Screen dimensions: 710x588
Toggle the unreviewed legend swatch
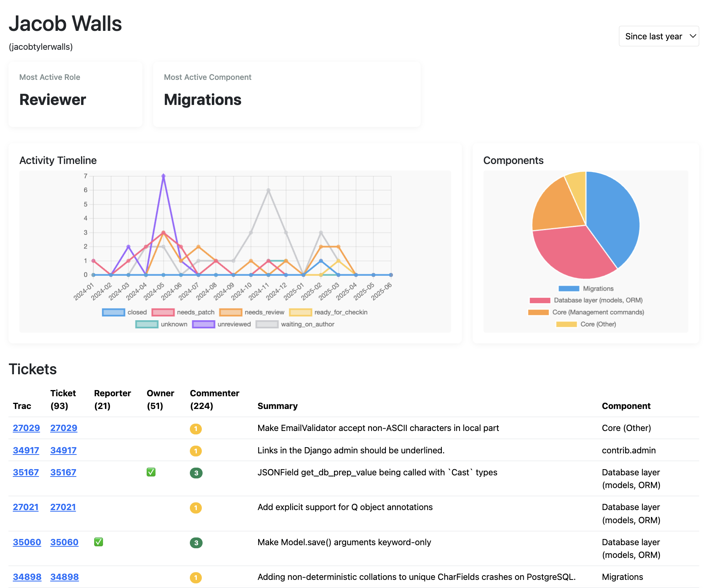pyautogui.click(x=203, y=324)
